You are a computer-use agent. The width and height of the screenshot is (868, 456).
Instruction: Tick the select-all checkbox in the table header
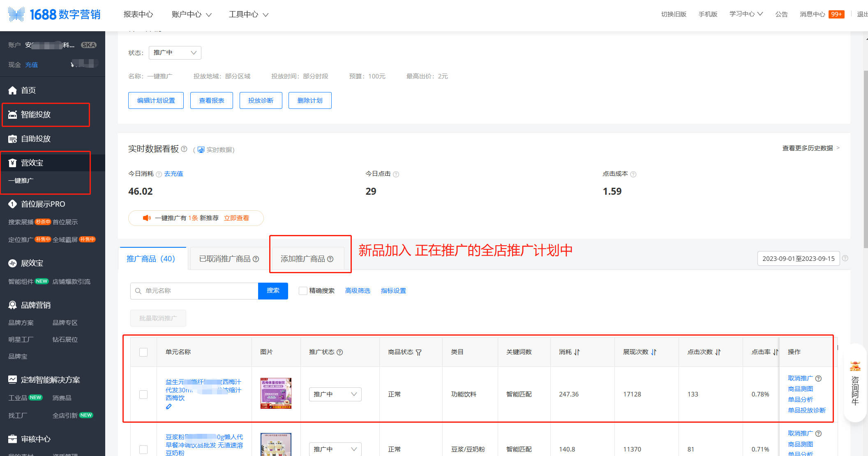143,352
